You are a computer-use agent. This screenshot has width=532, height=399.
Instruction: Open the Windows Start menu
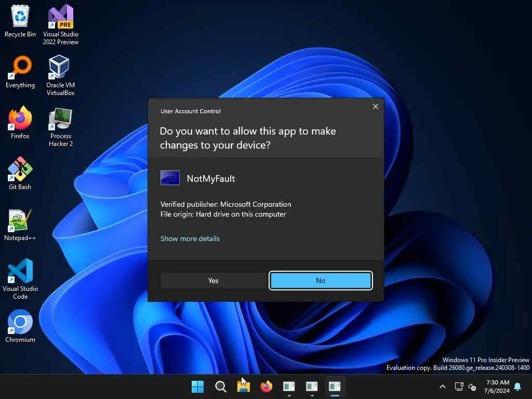point(197,387)
